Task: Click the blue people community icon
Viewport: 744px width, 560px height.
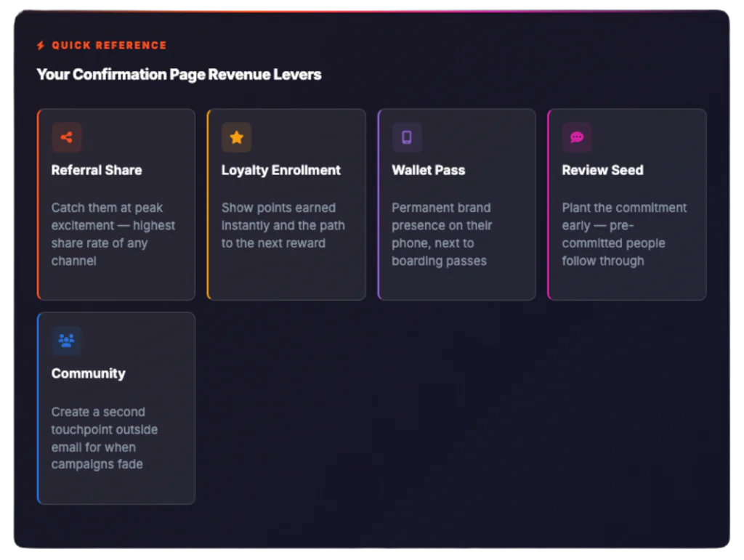Action: click(x=67, y=341)
